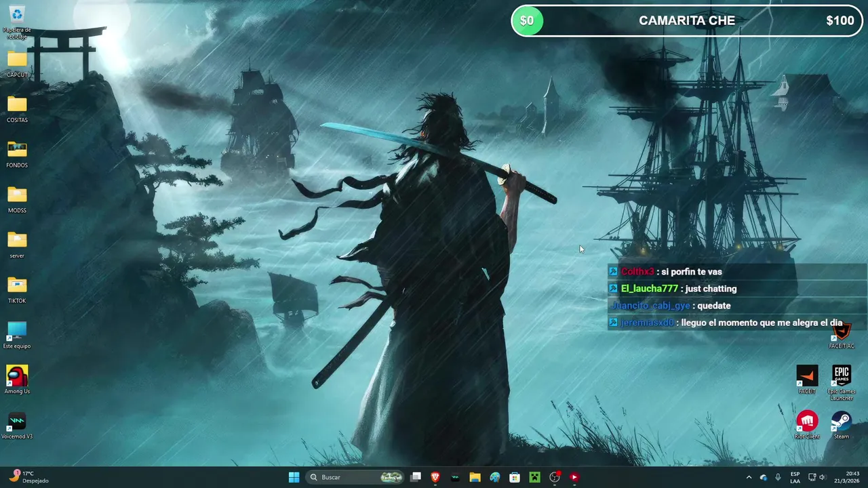This screenshot has height=488, width=868.
Task: Open File Explorer from the taskbar
Action: (475, 477)
